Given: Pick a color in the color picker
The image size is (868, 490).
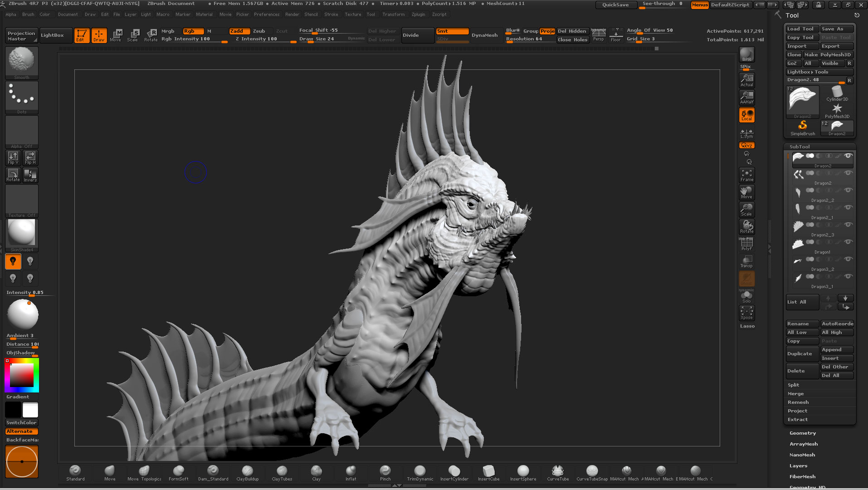Looking at the screenshot, I should [22, 375].
